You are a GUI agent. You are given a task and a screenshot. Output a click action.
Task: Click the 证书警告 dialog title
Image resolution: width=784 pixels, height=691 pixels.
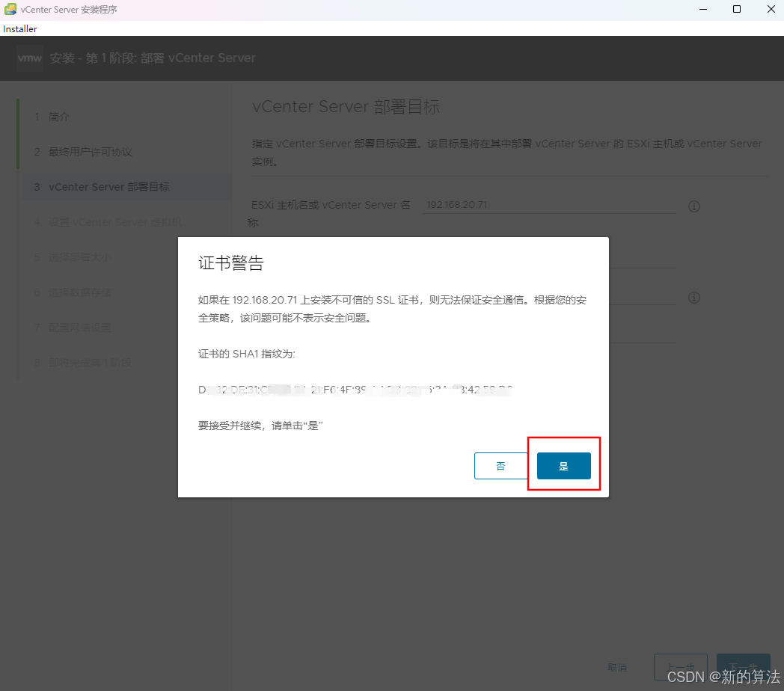coord(231,263)
